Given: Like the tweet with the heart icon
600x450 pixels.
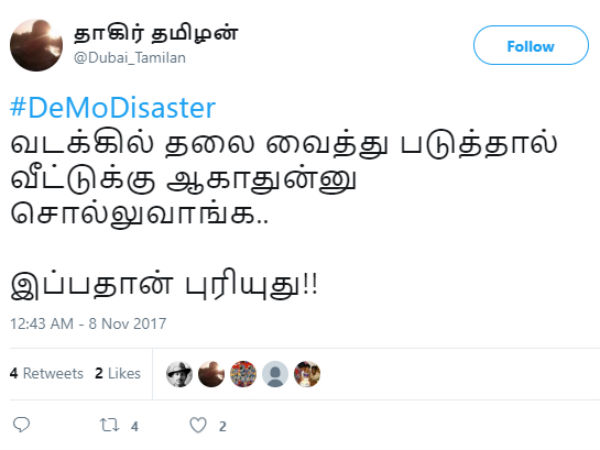Looking at the screenshot, I should (x=198, y=425).
